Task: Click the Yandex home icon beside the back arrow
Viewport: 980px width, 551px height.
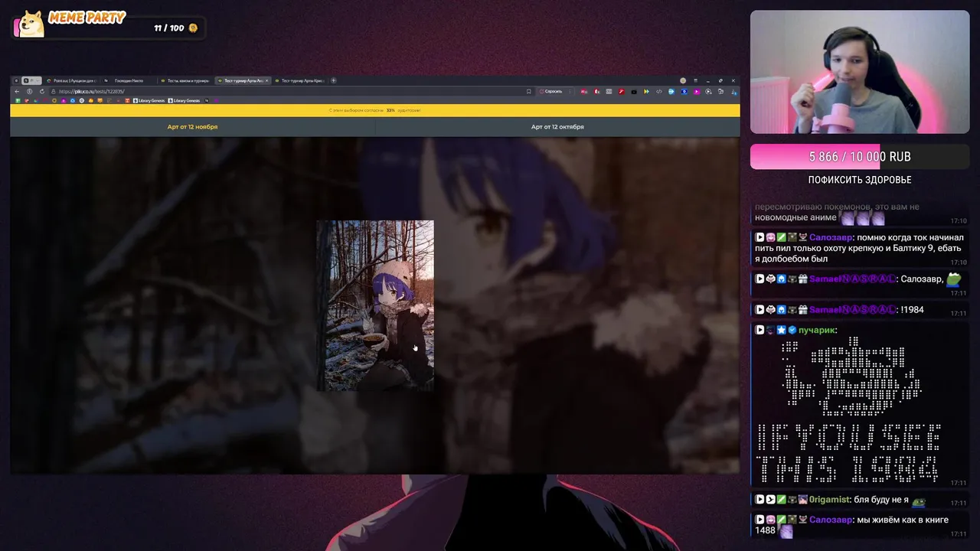Action: pyautogui.click(x=29, y=91)
